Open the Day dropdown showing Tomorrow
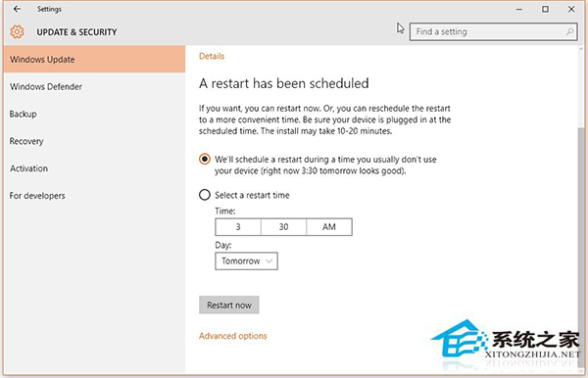This screenshot has width=588, height=378. pyautogui.click(x=246, y=261)
